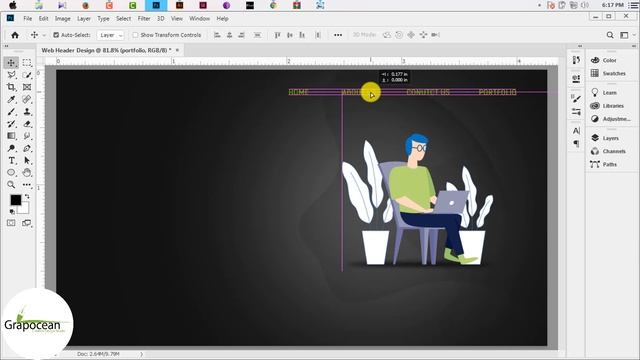Viewport: 640px width, 360px height.
Task: Open status bar info arrow menu
Action: point(142,354)
